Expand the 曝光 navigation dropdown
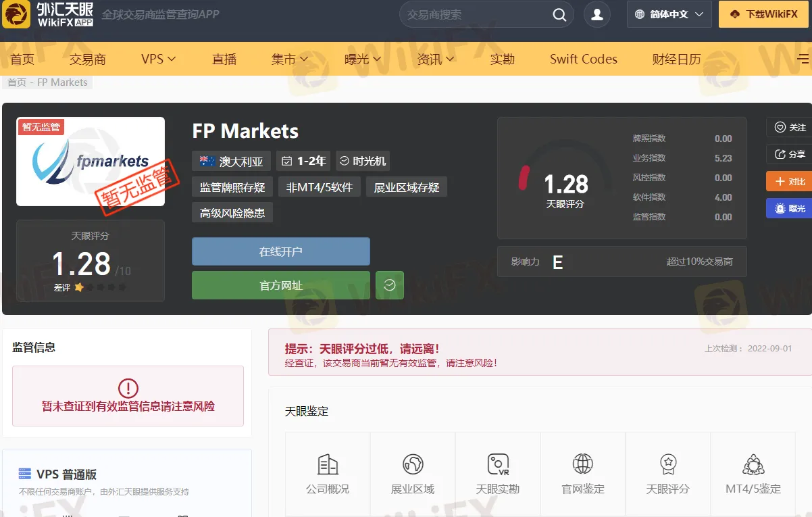 tap(363, 59)
